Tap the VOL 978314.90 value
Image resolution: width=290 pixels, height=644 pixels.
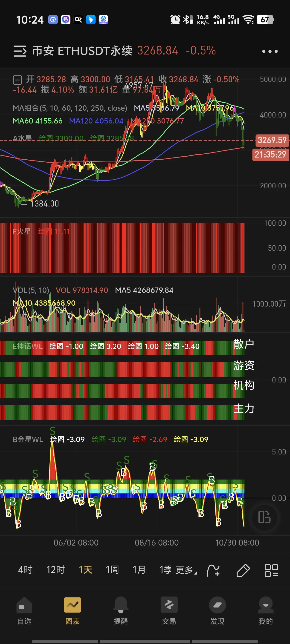[x=82, y=290]
